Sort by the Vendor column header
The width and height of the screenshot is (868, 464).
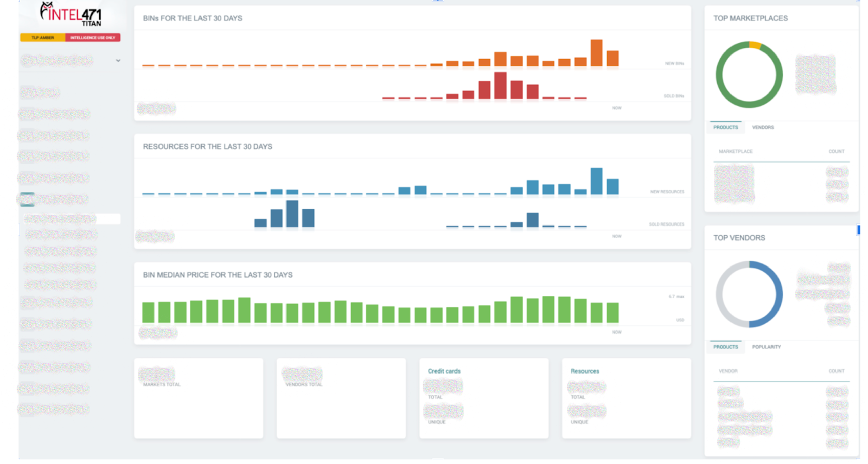[728, 371]
